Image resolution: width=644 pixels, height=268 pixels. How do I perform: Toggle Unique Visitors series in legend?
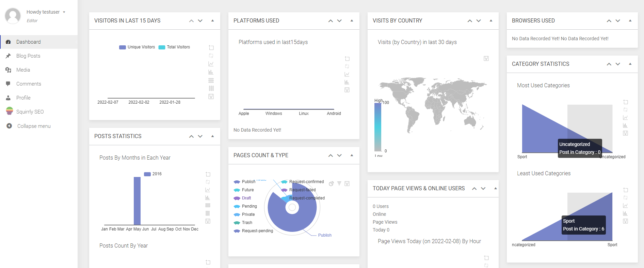[137, 47]
